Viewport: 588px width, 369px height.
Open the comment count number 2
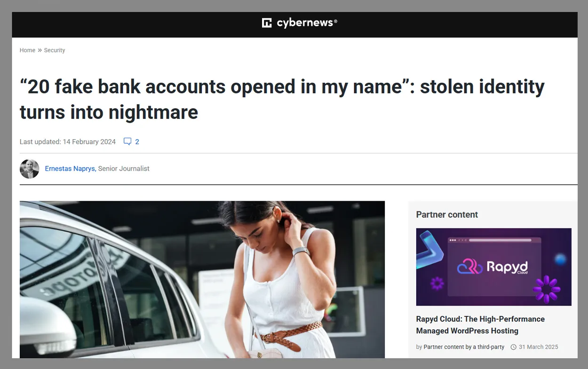(x=137, y=141)
